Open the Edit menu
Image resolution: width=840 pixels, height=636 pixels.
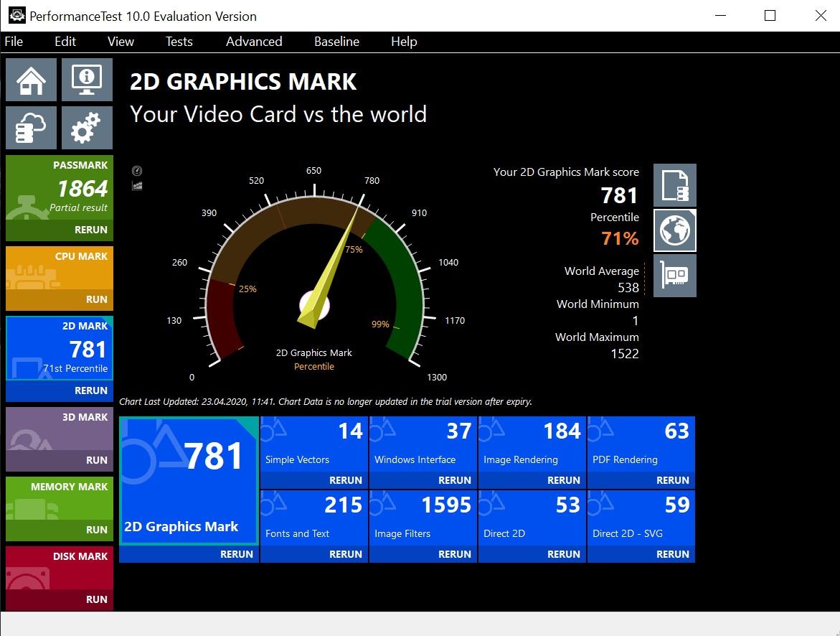pyautogui.click(x=65, y=42)
